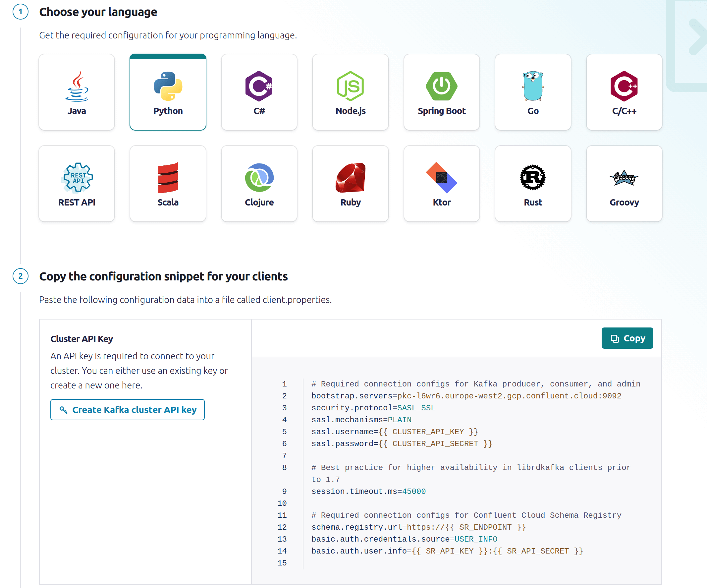
Task: Choose the Spring Boot option
Action: pos(441,92)
